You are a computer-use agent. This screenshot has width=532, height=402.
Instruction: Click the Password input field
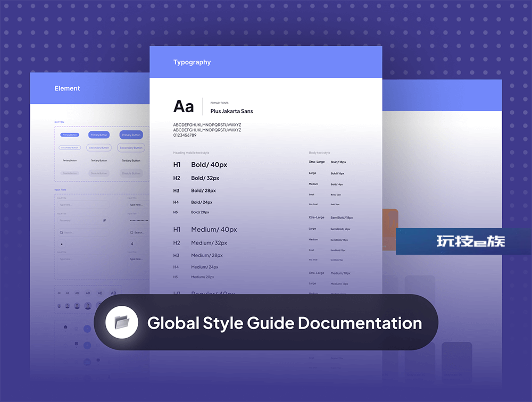point(83,220)
